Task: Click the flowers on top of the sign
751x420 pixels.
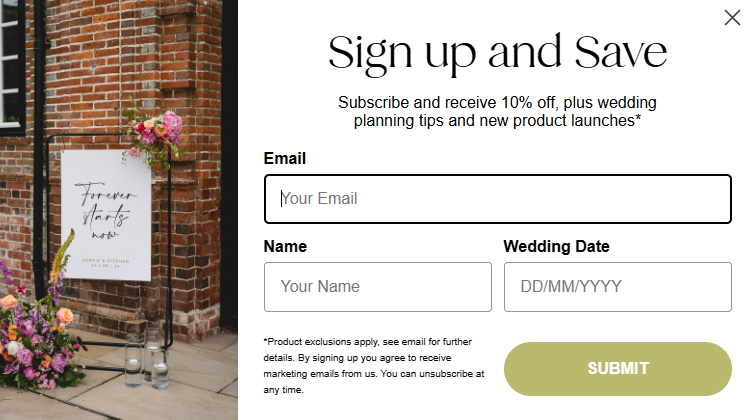Action: pos(155,133)
